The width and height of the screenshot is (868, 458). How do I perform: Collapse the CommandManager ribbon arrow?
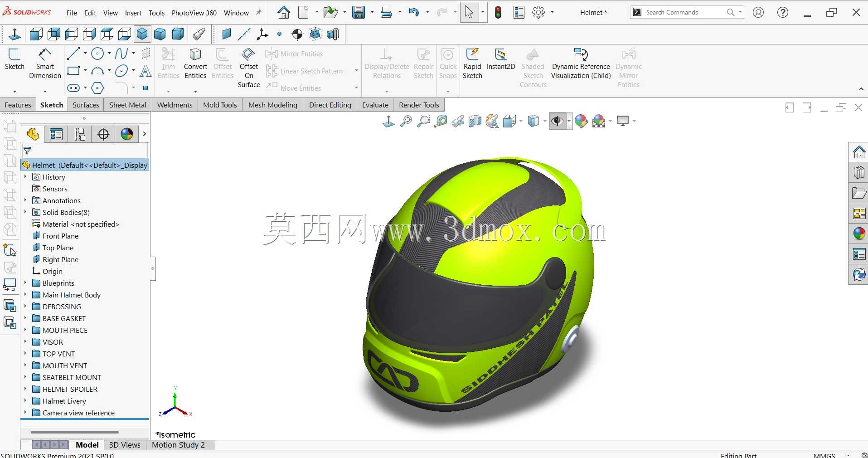(x=861, y=89)
